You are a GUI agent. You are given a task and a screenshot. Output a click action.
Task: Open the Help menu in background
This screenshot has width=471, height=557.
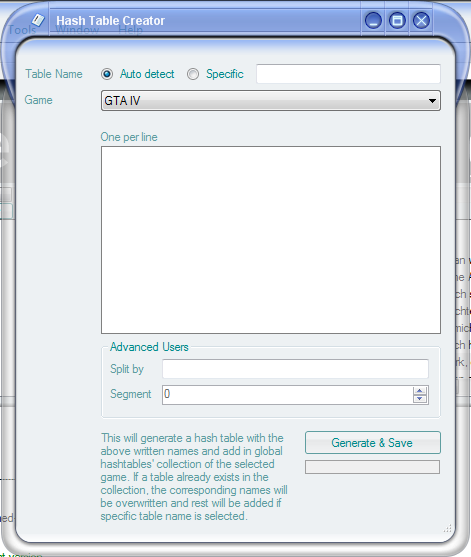click(x=130, y=30)
